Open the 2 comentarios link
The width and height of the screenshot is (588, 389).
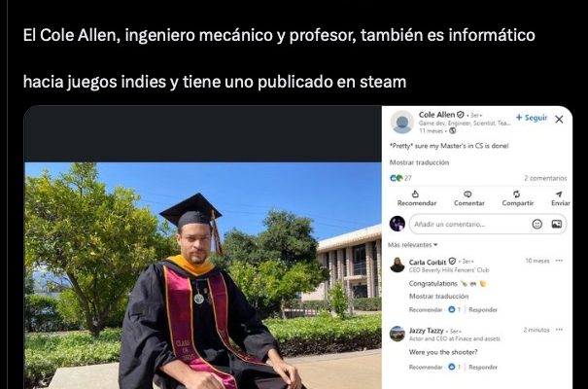click(x=545, y=178)
